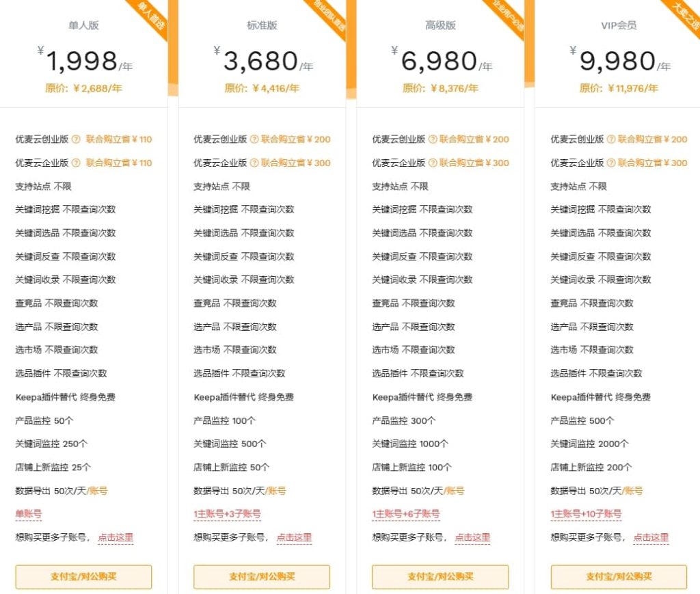Follow 点击这里 link in VIP会员 column
The image size is (700, 594).
[651, 537]
